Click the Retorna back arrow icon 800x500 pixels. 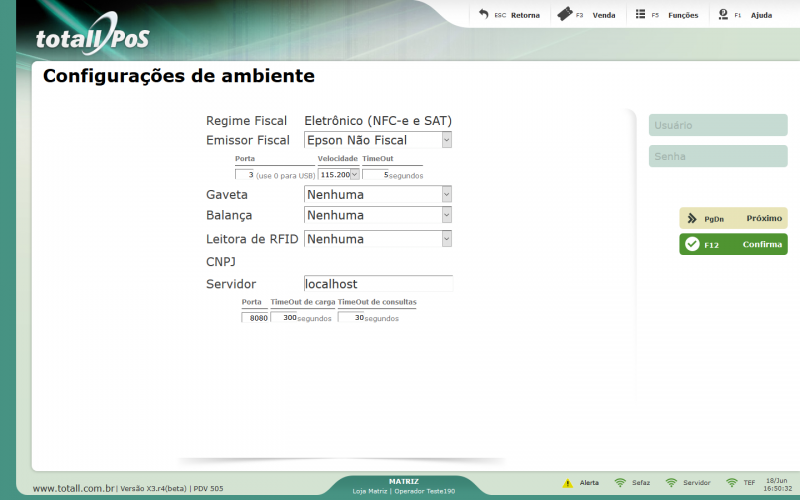[x=483, y=14]
